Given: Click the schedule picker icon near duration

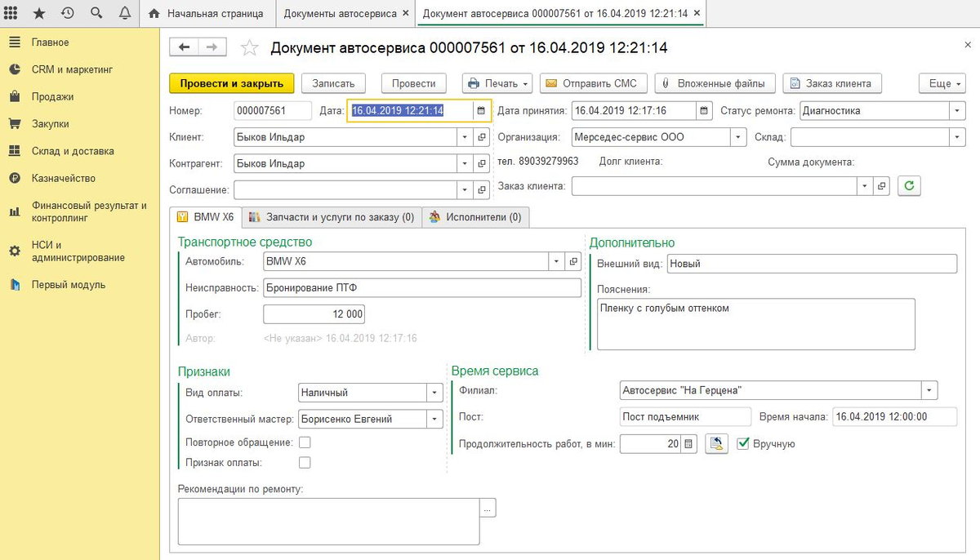Looking at the screenshot, I should click(x=716, y=444).
